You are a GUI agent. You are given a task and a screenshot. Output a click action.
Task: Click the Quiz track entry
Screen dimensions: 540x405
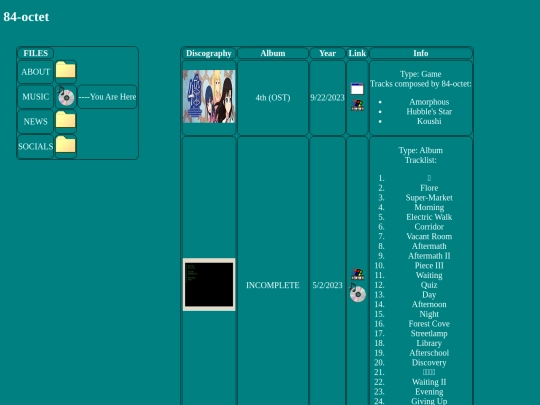point(429,285)
